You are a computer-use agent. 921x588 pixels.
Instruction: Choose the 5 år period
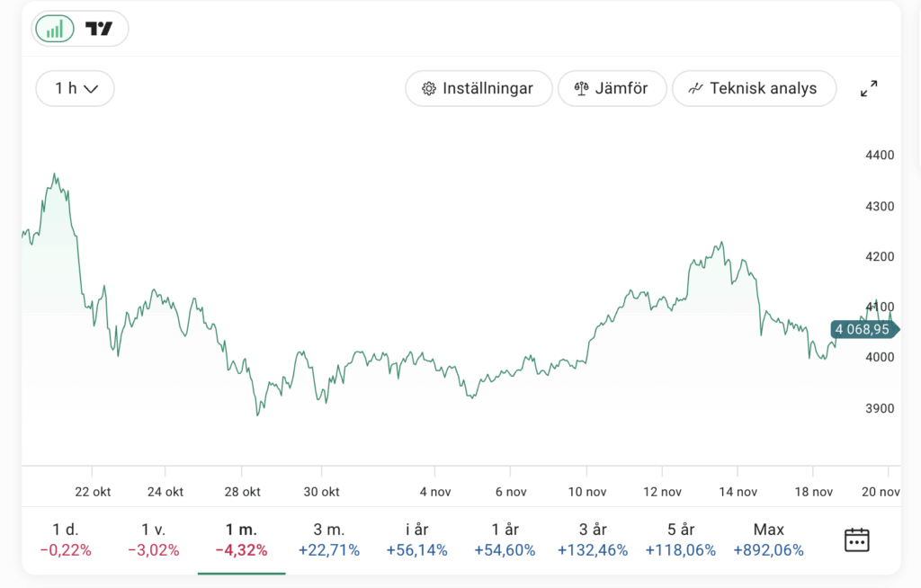pos(681,539)
